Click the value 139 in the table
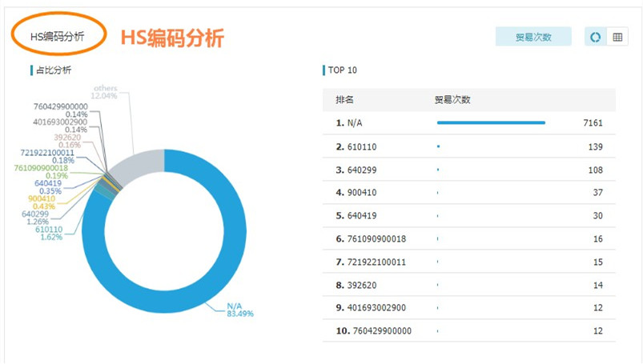 tap(596, 146)
